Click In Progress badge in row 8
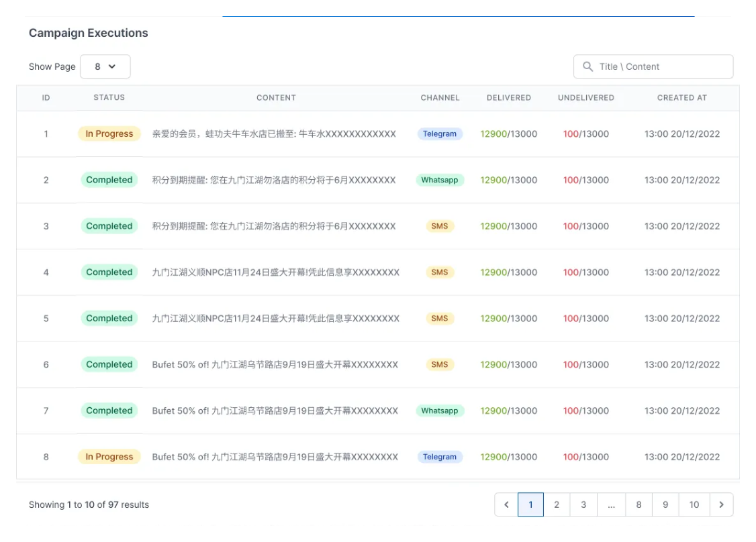This screenshot has width=756, height=542. point(109,457)
